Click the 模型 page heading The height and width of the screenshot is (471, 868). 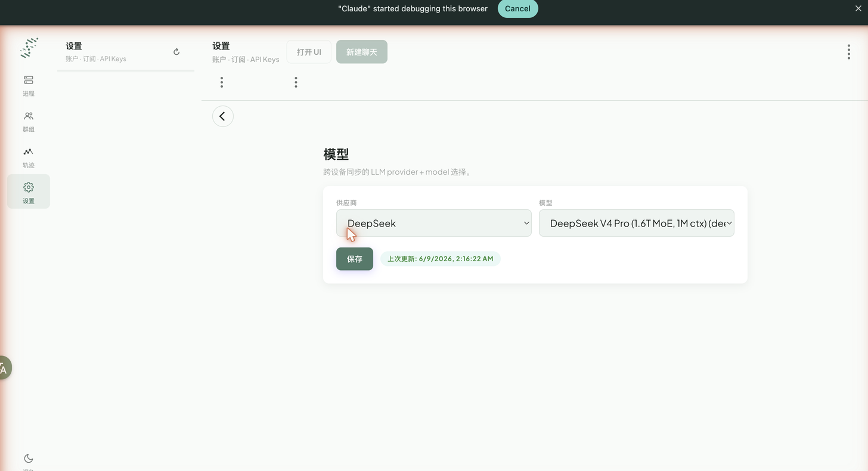[336, 154]
